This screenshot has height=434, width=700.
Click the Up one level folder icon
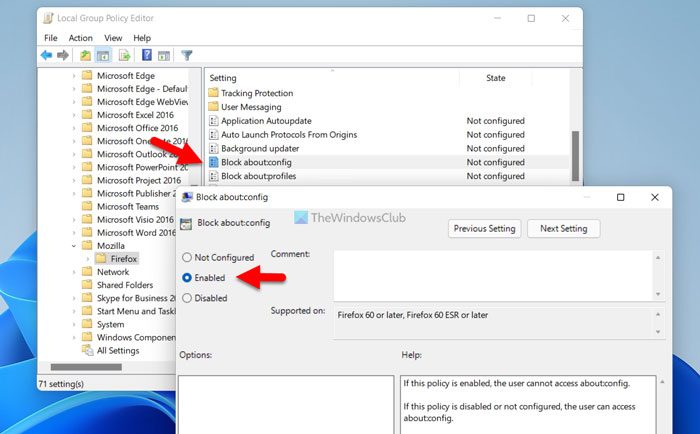(x=85, y=55)
